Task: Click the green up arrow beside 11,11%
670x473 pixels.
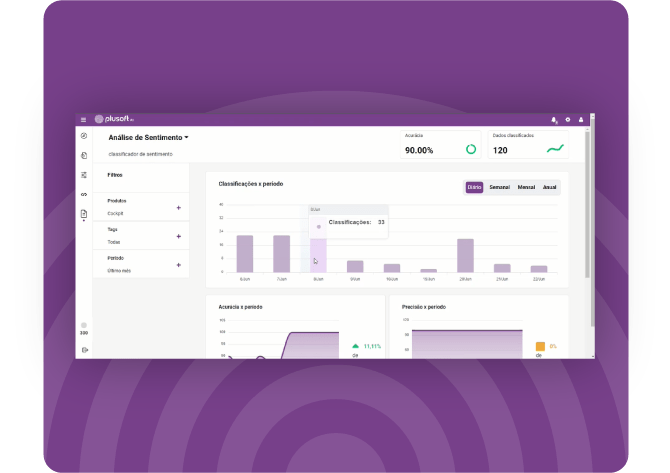Action: point(356,346)
